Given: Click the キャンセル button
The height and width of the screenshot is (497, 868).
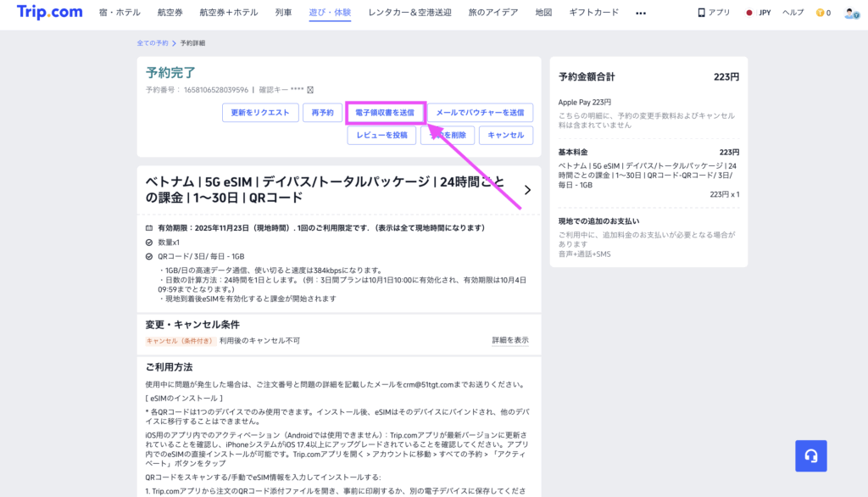Looking at the screenshot, I should [505, 135].
